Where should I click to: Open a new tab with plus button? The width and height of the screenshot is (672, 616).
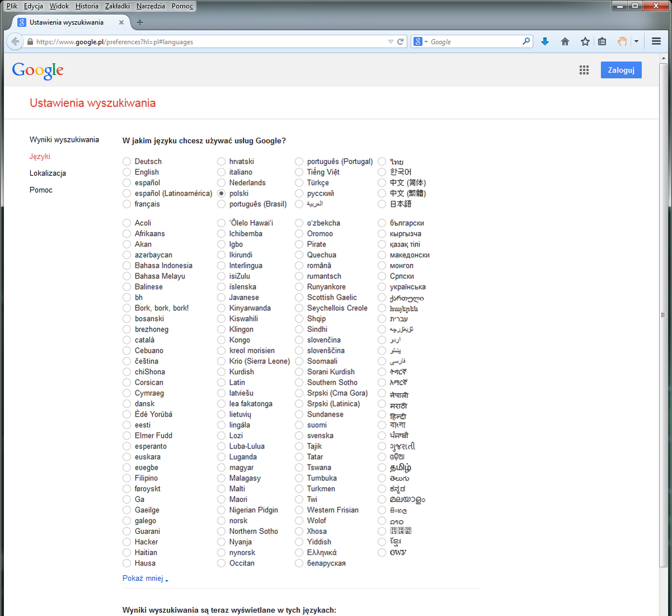140,22
